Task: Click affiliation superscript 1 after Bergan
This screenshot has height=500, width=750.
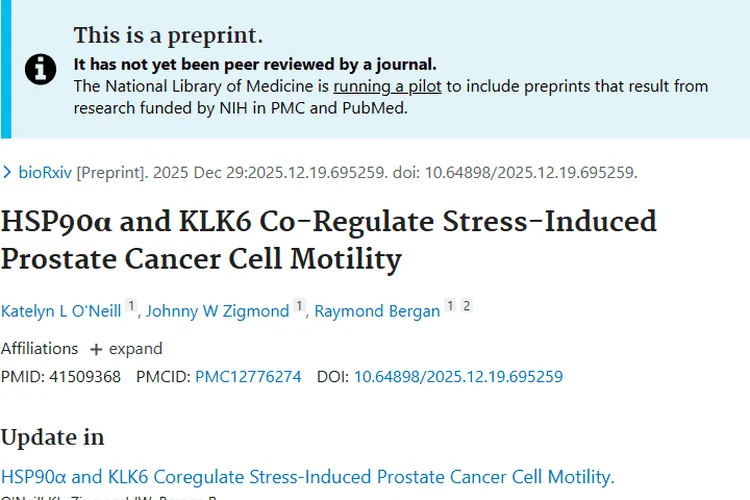Action: pyautogui.click(x=450, y=307)
